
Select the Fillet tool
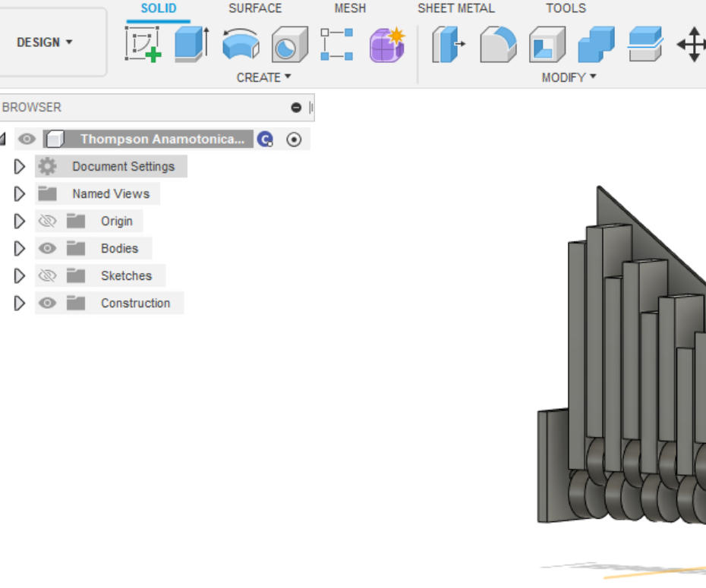pyautogui.click(x=498, y=44)
